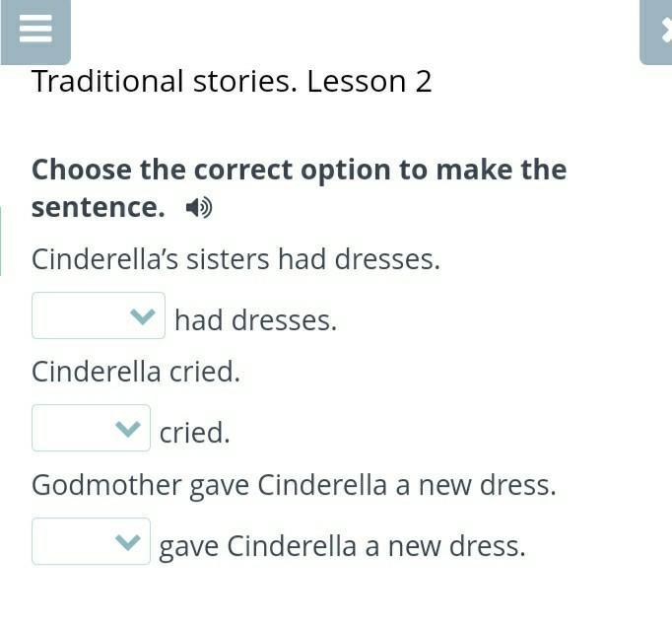Click the chevron arrow beside "cried."
Image resolution: width=672 pixels, height=621 pixels.
coord(128,430)
